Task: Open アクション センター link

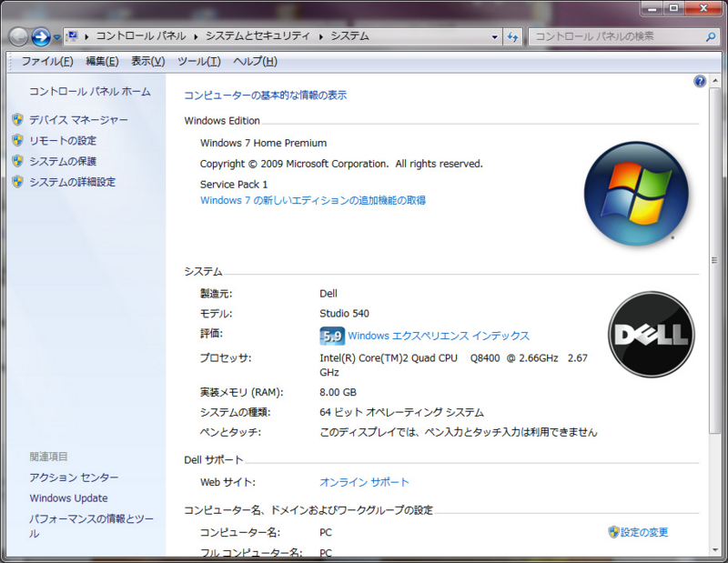Action: coord(74,478)
